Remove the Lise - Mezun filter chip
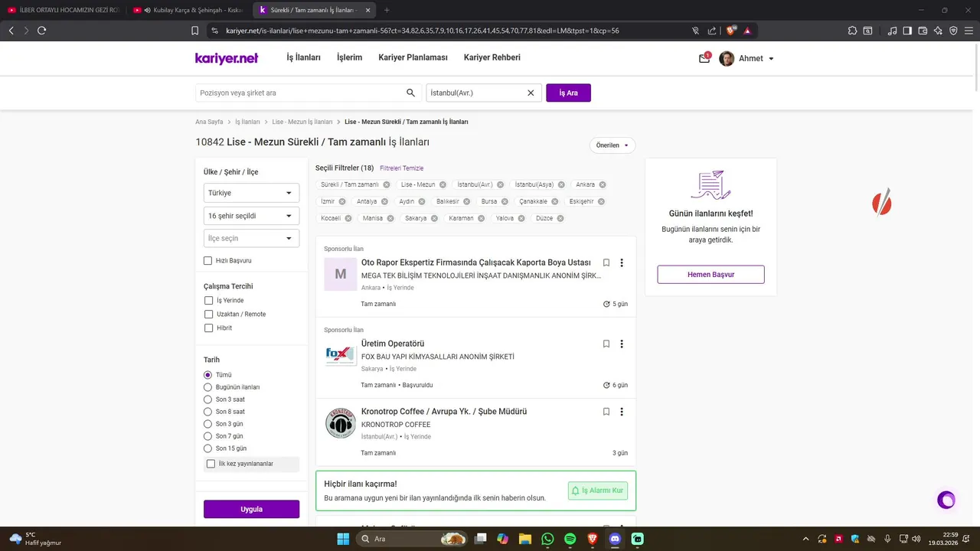 tap(443, 184)
